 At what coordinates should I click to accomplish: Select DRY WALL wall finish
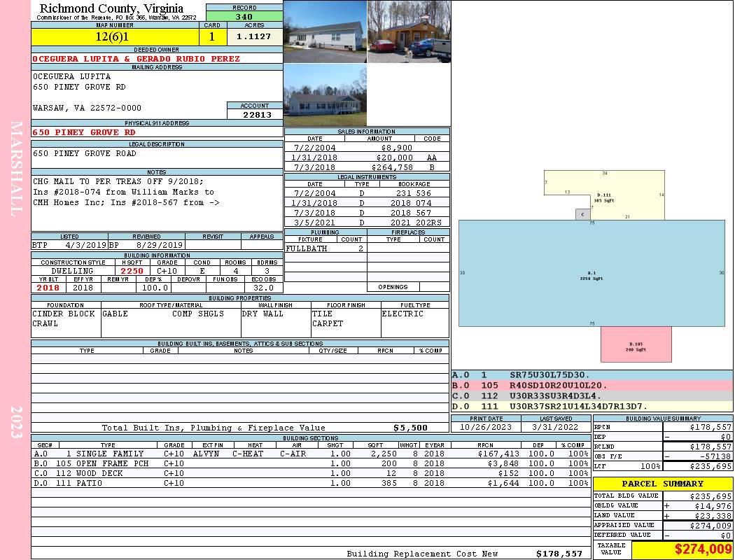pos(262,314)
